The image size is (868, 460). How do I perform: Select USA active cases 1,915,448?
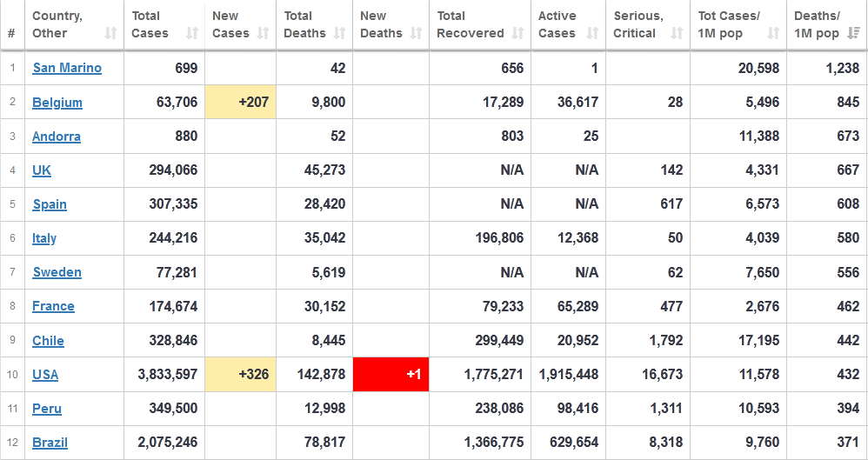tap(569, 375)
